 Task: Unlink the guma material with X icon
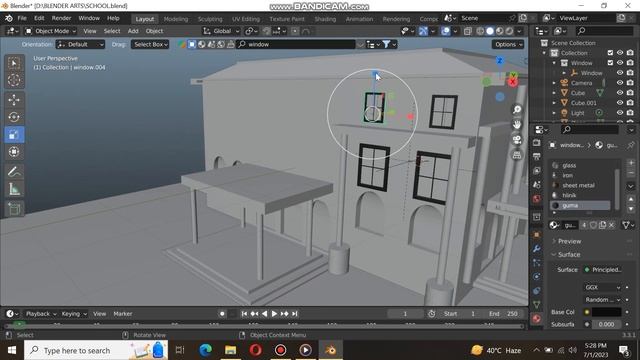pyautogui.click(x=611, y=225)
